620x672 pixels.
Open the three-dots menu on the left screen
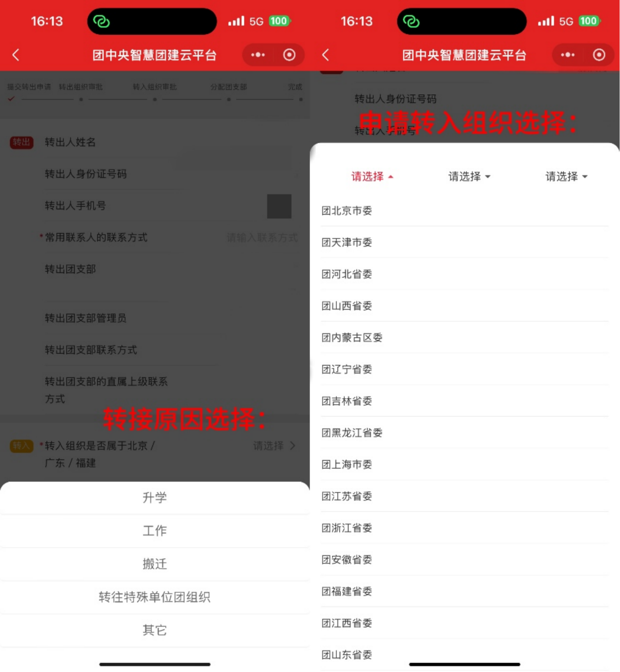click(258, 55)
